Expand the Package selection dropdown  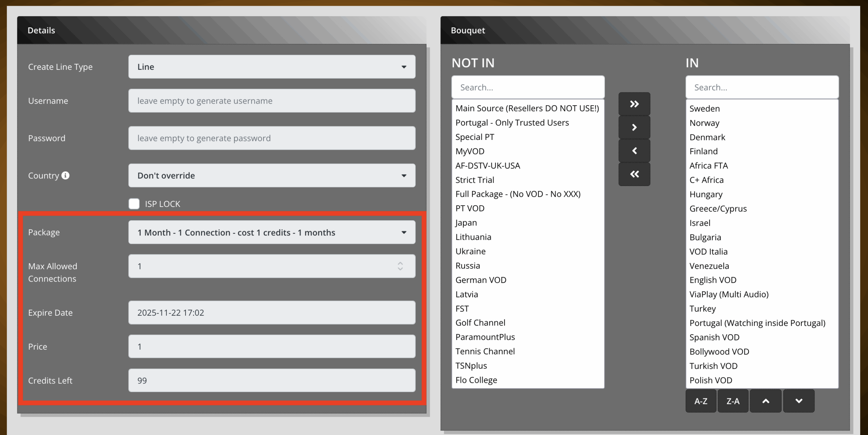coord(272,232)
